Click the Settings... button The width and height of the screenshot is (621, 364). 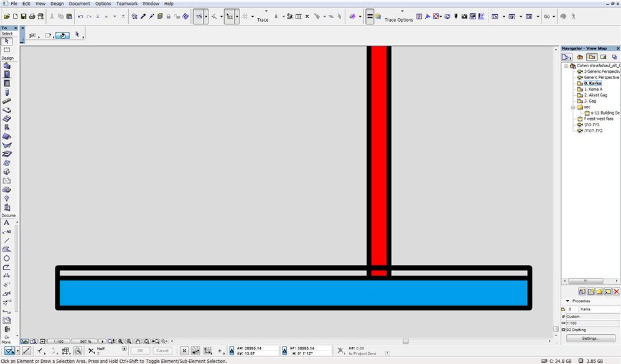point(591,338)
